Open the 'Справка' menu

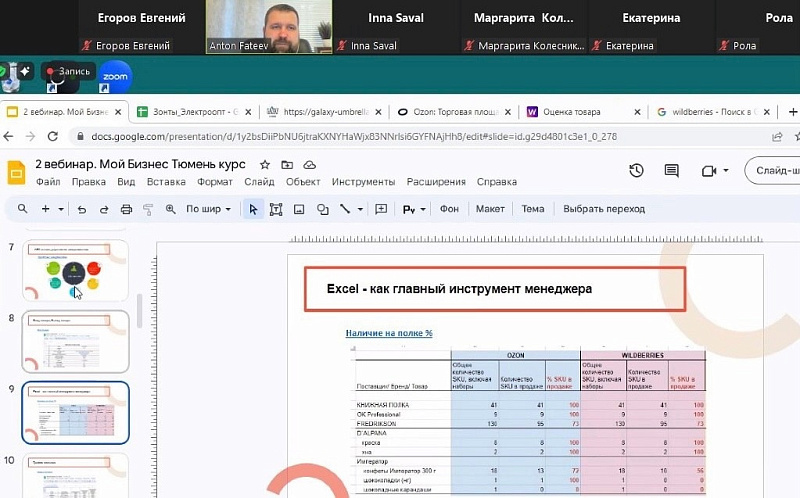tap(497, 182)
